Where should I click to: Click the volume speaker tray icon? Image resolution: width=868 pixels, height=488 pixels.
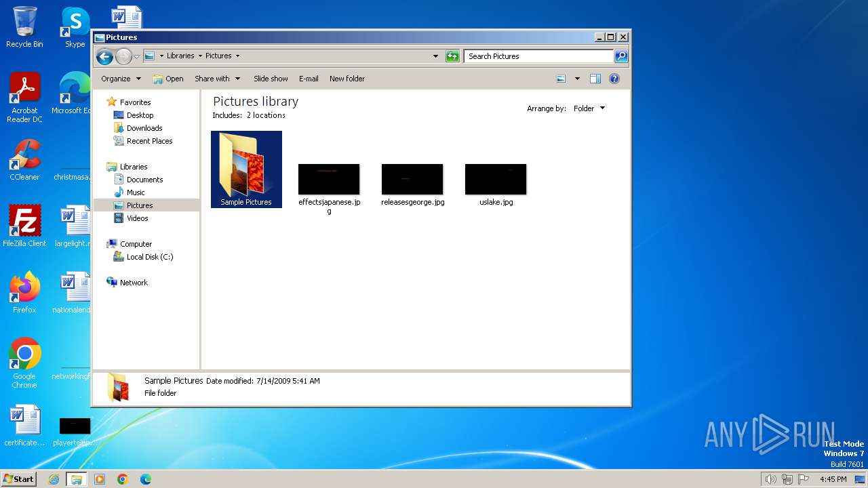tap(770, 479)
